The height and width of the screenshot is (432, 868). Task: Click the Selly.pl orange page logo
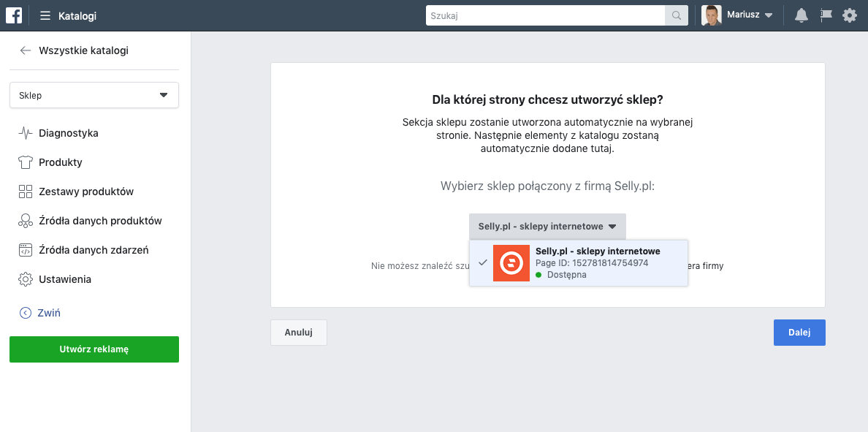coord(511,263)
